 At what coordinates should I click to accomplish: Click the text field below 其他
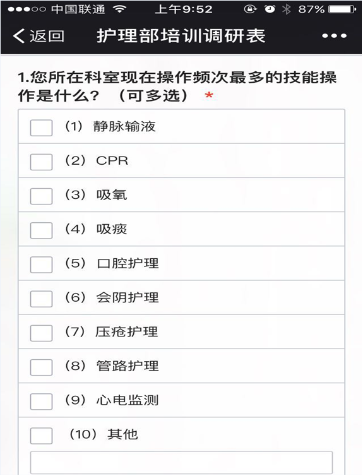(x=181, y=462)
